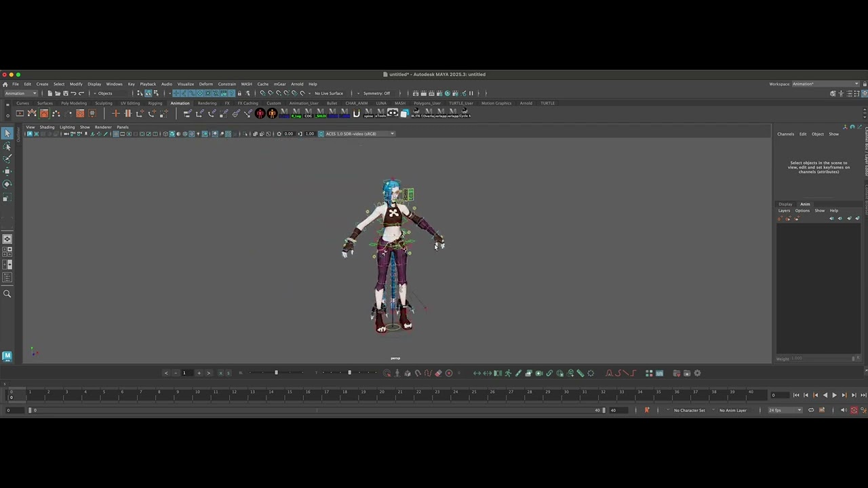This screenshot has width=868, height=488.
Task: Click the spine shelf button
Action: pos(368,114)
